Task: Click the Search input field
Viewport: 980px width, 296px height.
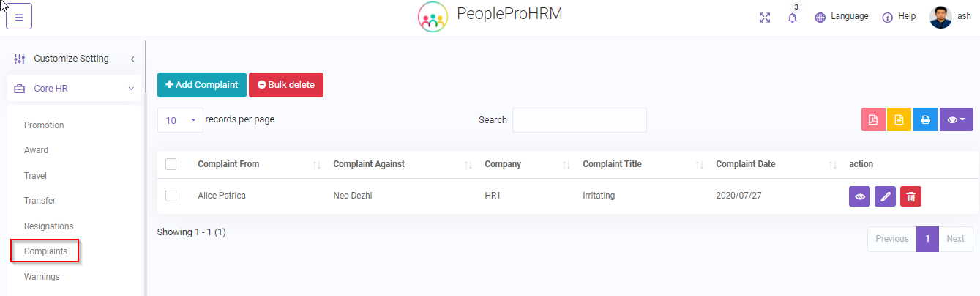Action: tap(579, 120)
